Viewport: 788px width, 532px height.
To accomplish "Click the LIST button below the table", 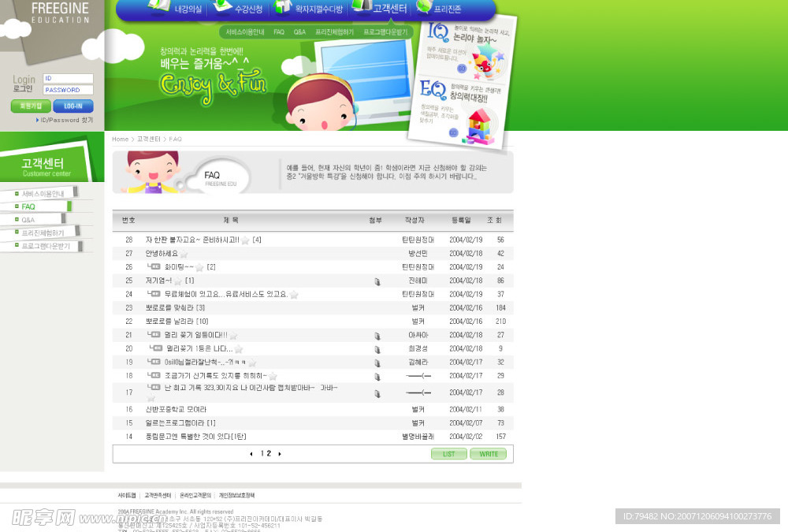I will click(448, 454).
